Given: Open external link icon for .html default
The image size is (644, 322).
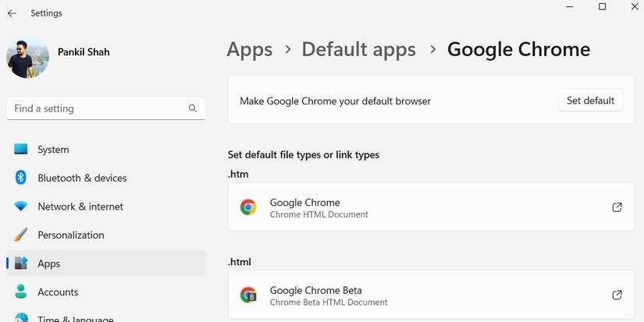Looking at the screenshot, I should point(617,295).
